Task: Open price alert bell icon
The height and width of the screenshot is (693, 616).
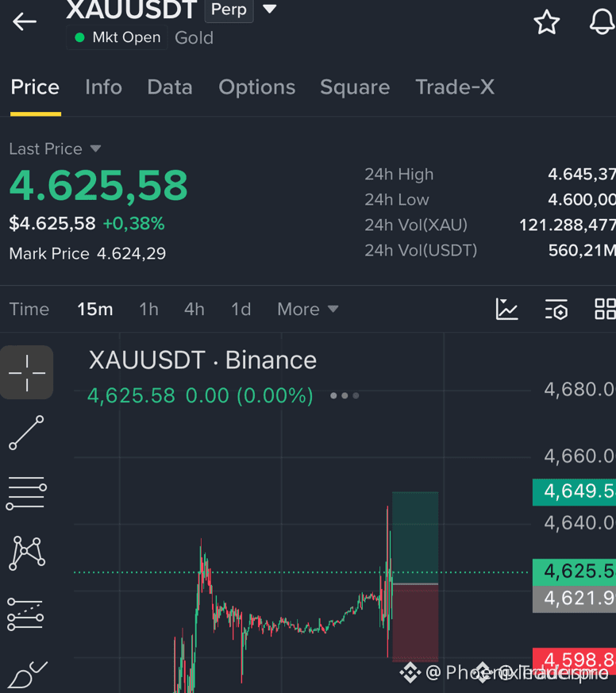Action: [x=602, y=21]
